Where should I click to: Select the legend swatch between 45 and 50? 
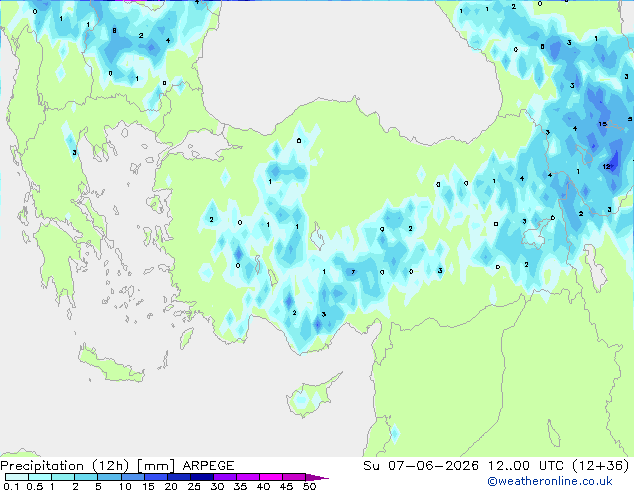pyautogui.click(x=294, y=477)
